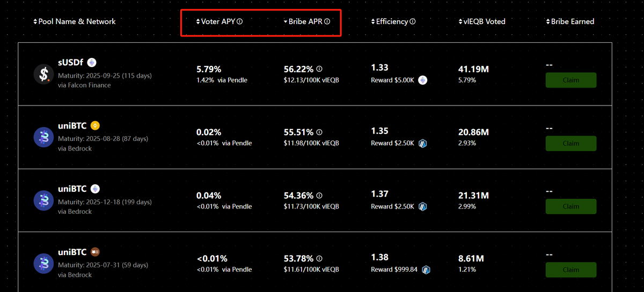644x292 pixels.
Task: Click info icon next to 56.22% bribe APR
Action: tap(319, 69)
